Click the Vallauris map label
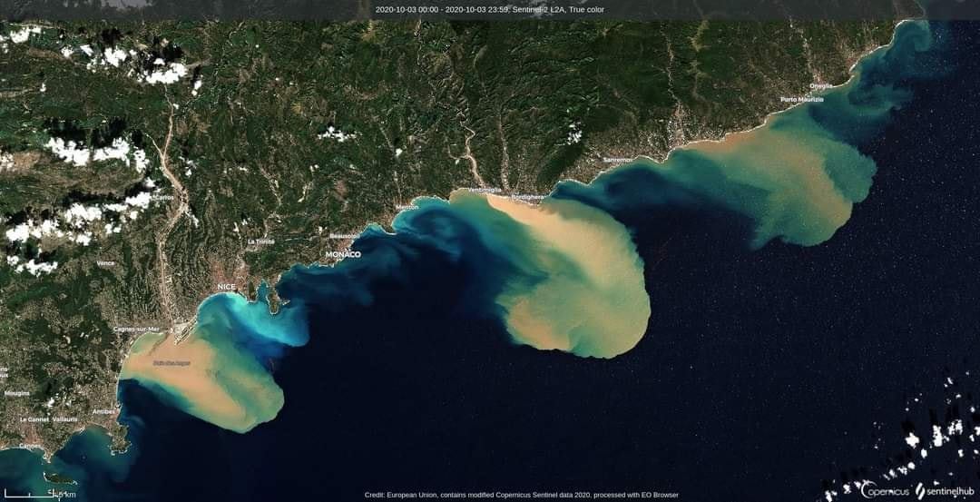Viewport: 980px width, 502px height. (65, 420)
